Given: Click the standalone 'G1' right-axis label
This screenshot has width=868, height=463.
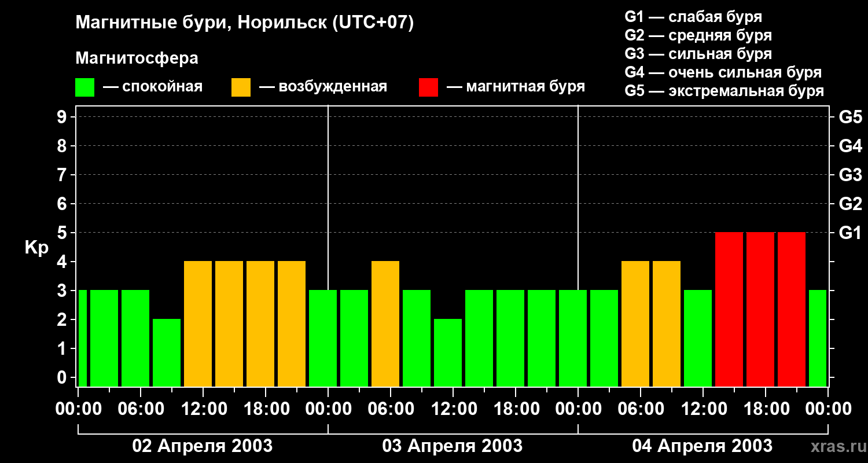Looking at the screenshot, I should click(850, 233).
